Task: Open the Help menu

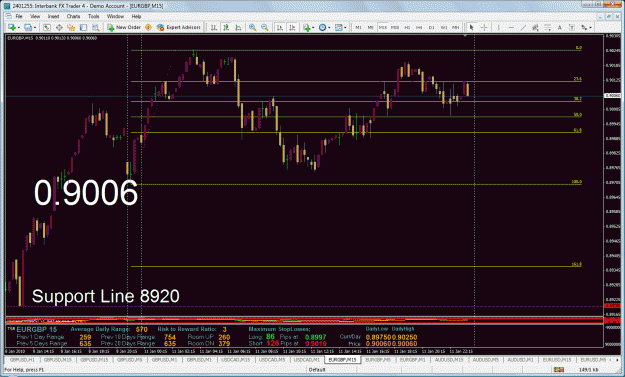Action: click(136, 16)
